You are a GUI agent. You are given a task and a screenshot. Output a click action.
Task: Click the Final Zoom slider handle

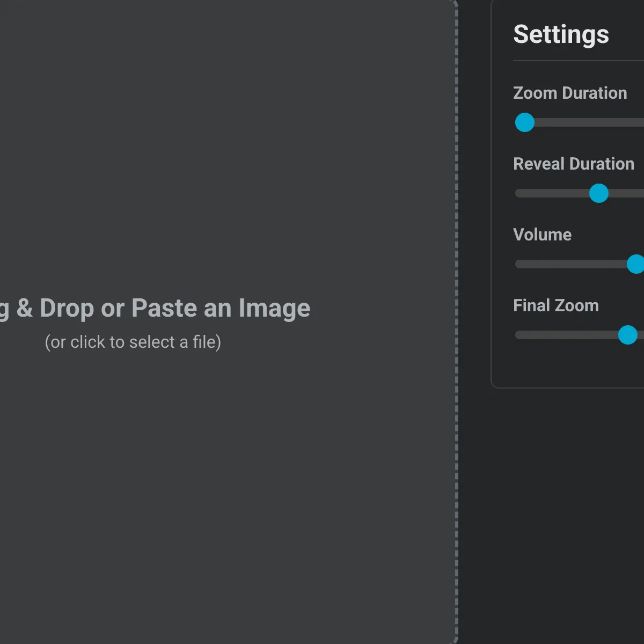pos(627,335)
